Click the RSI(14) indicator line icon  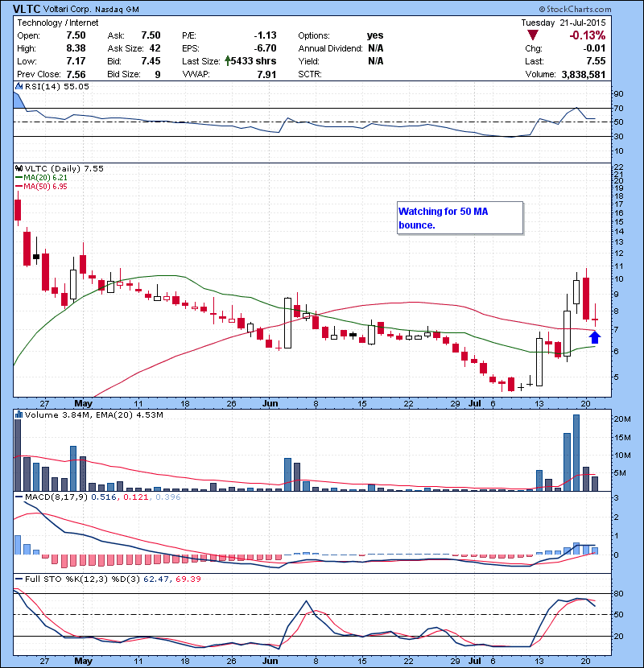[19, 86]
